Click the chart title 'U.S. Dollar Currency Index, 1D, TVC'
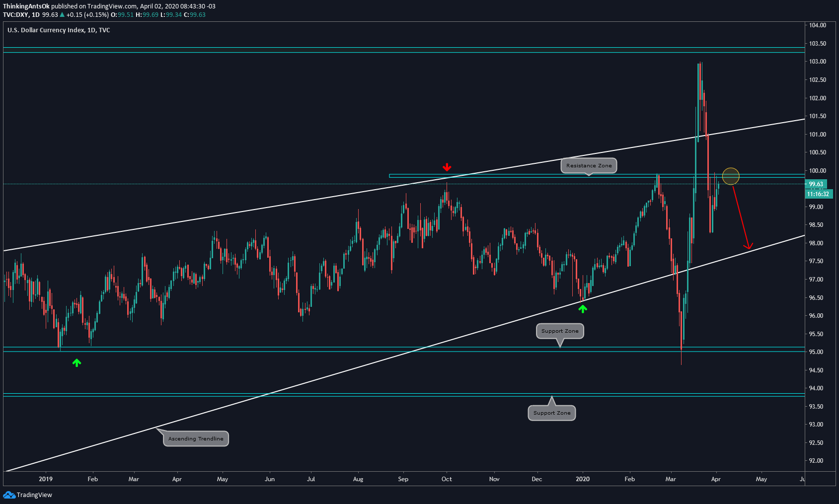Screen dimensions: 839x504 click(x=59, y=30)
